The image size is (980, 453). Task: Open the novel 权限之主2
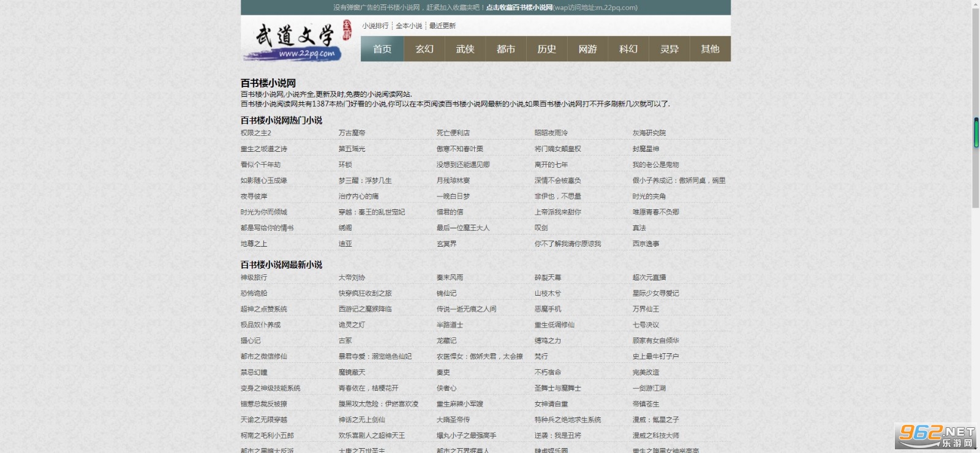(x=256, y=133)
